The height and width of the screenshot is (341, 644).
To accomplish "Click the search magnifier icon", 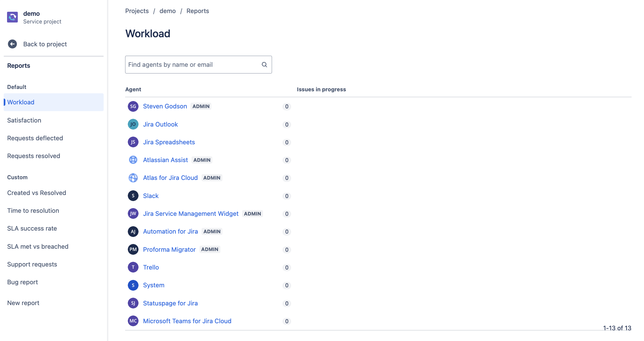I will tap(264, 64).
